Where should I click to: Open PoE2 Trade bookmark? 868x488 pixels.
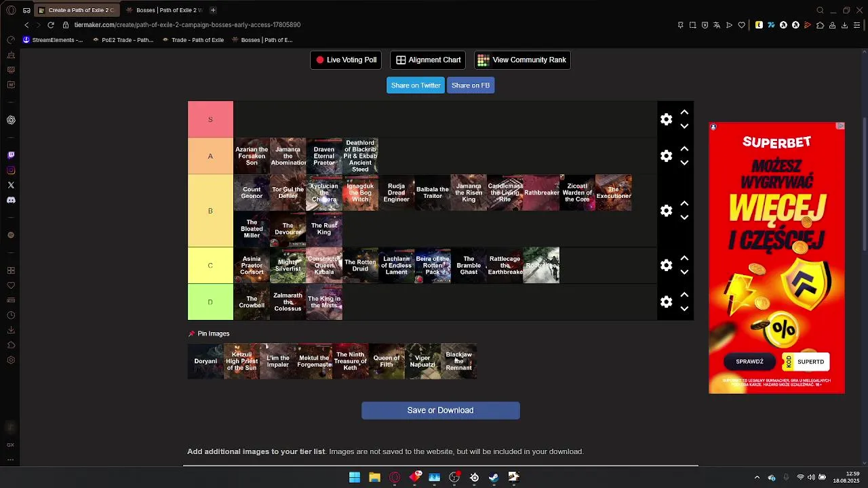pos(122,40)
